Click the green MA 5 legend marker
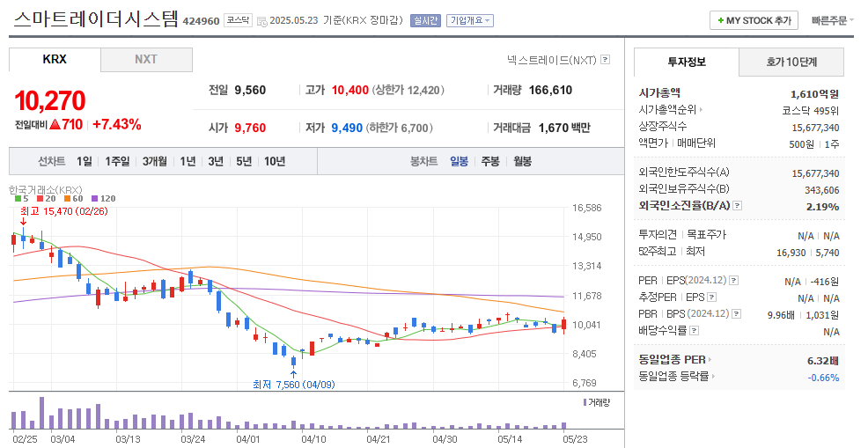The image size is (868, 448). click(18, 198)
